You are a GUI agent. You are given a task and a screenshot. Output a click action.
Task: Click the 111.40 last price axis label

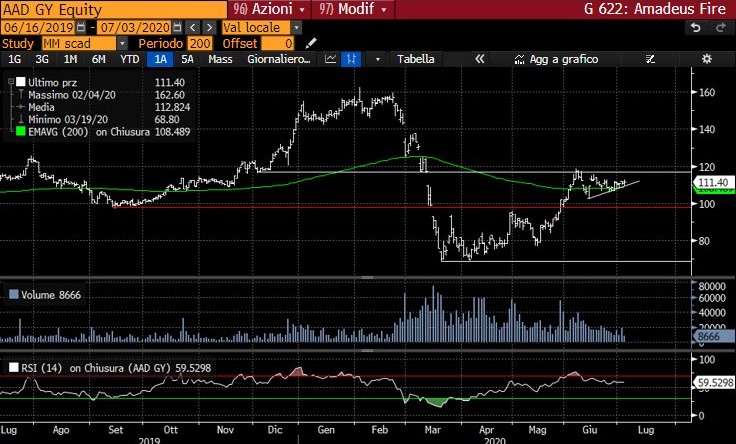pos(713,182)
